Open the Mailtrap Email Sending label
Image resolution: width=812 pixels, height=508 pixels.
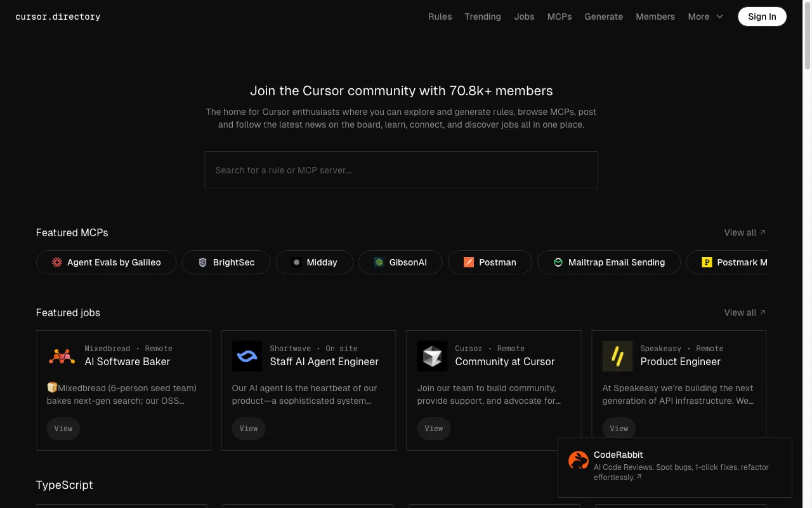617,262
